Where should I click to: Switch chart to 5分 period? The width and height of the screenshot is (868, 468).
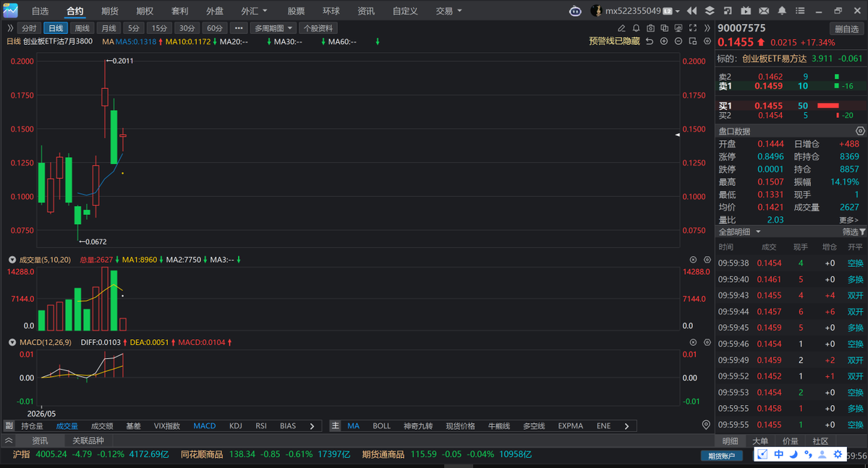pos(135,28)
